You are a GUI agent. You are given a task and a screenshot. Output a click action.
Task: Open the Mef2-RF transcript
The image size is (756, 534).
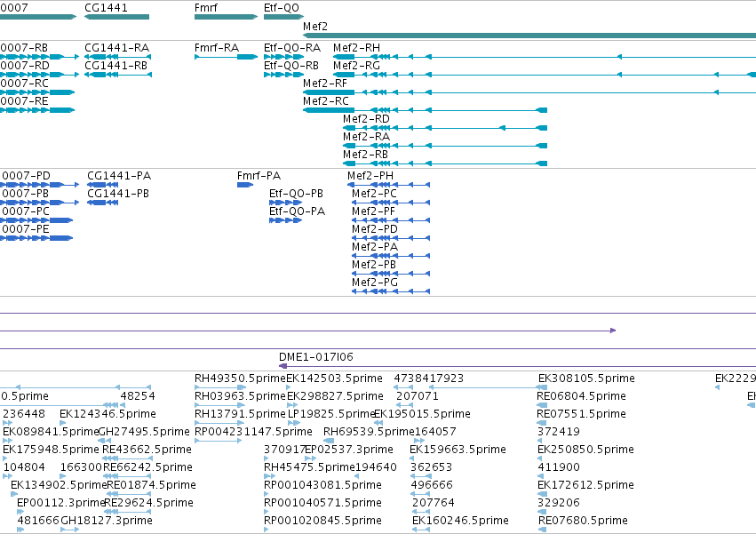(325, 84)
